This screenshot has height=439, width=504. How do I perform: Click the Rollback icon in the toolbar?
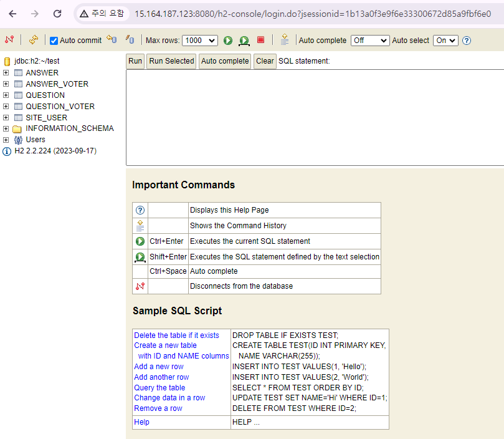112,39
